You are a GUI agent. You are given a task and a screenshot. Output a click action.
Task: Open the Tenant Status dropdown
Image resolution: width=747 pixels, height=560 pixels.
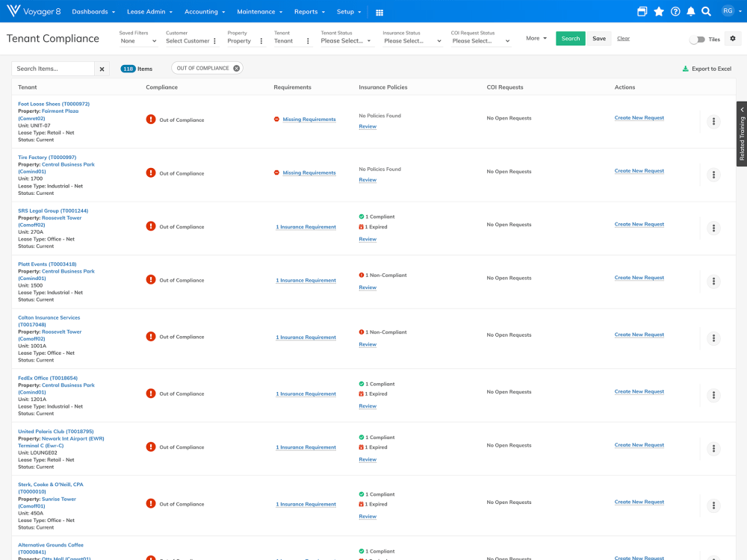point(347,41)
